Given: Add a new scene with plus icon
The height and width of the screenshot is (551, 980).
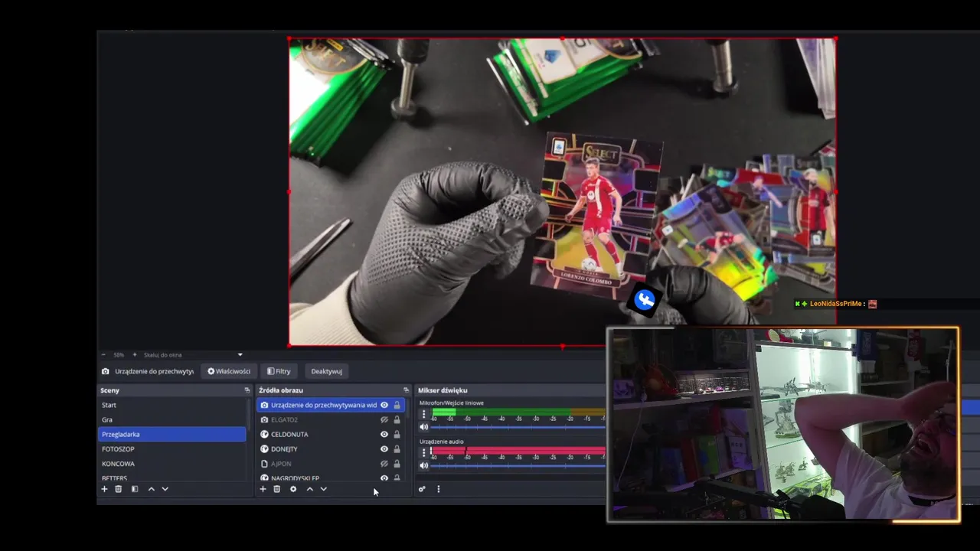Looking at the screenshot, I should click(x=105, y=489).
